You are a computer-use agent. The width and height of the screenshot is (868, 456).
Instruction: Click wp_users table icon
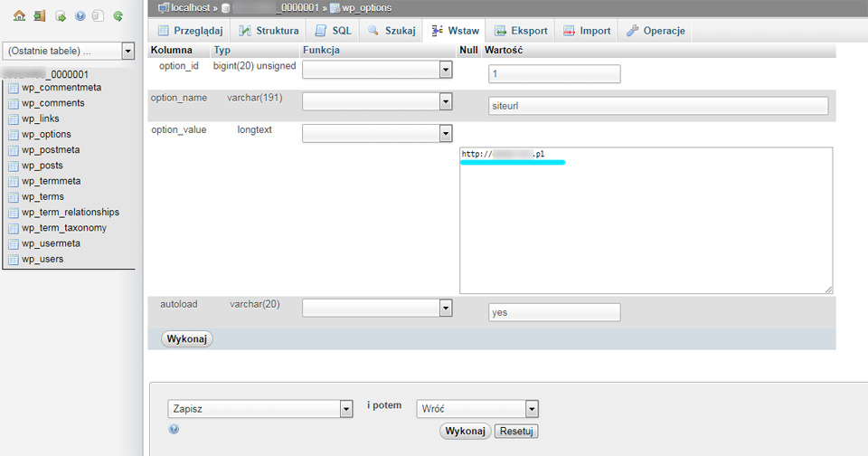click(14, 260)
